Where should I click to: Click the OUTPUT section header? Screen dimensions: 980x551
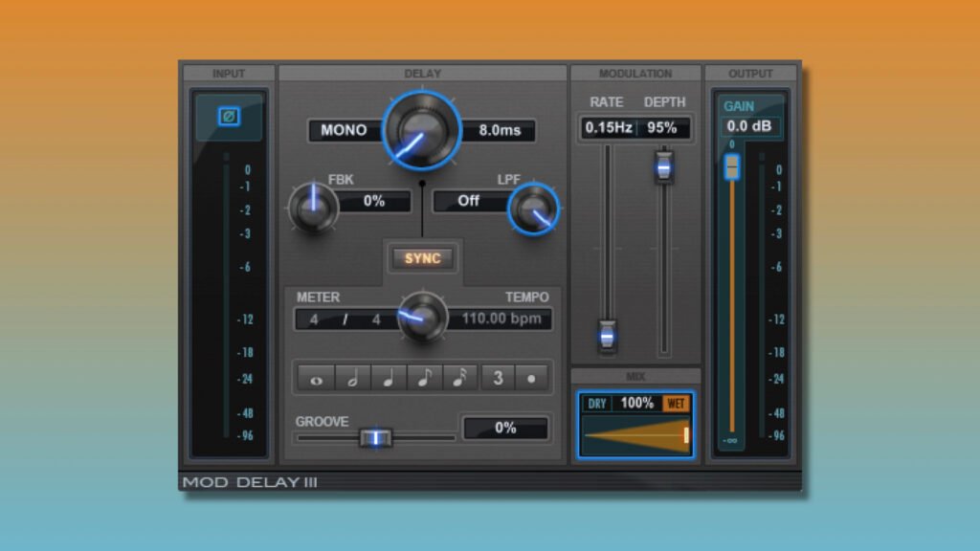click(750, 74)
